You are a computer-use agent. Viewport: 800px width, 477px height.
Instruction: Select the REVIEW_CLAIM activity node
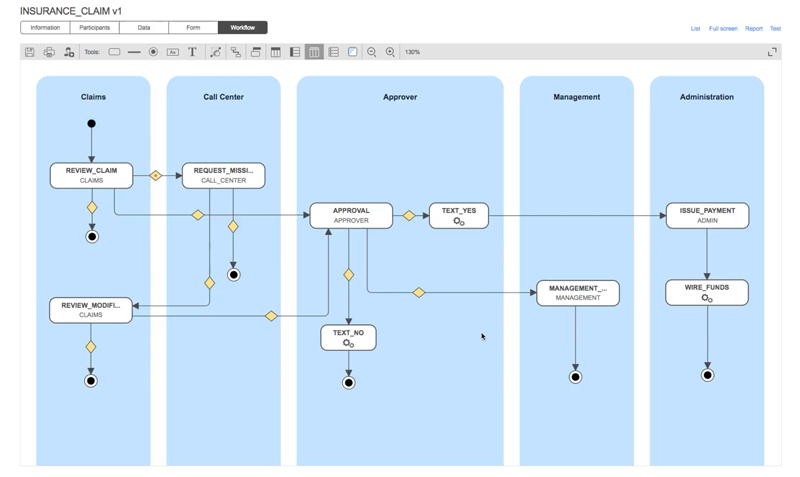91,175
